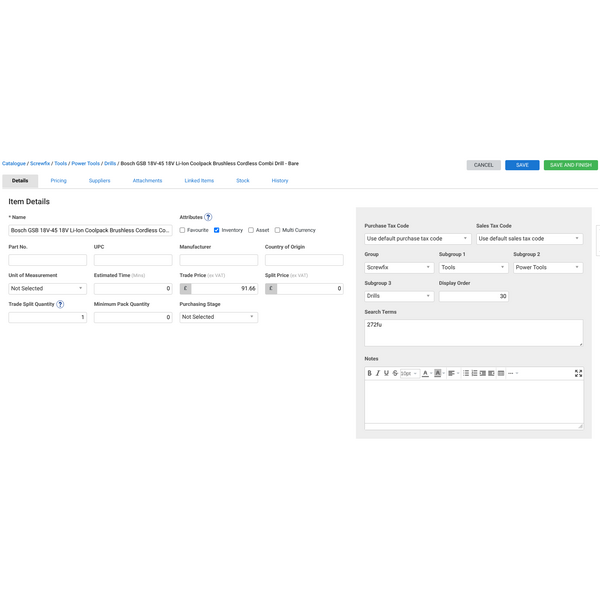Screen dimensions: 600x600
Task: Apply italic formatting in Notes
Action: (x=378, y=373)
